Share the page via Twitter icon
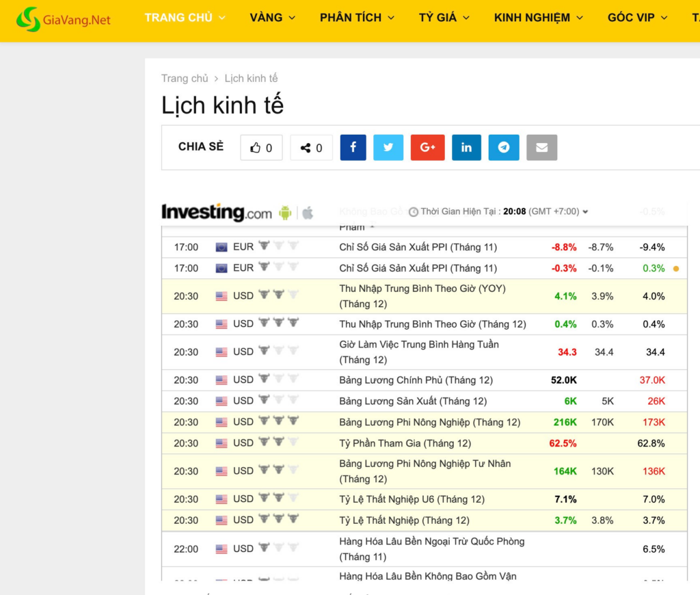The image size is (700, 595). click(388, 148)
